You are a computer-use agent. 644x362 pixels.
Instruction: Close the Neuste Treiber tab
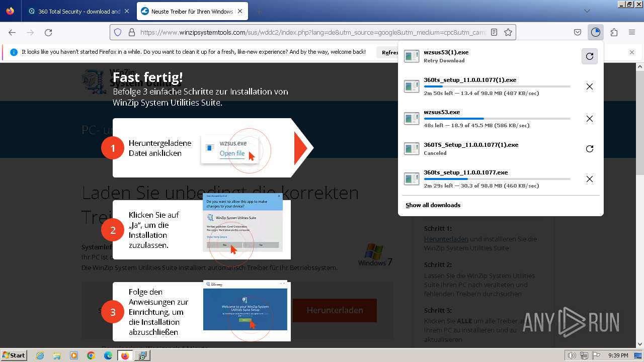pyautogui.click(x=240, y=11)
